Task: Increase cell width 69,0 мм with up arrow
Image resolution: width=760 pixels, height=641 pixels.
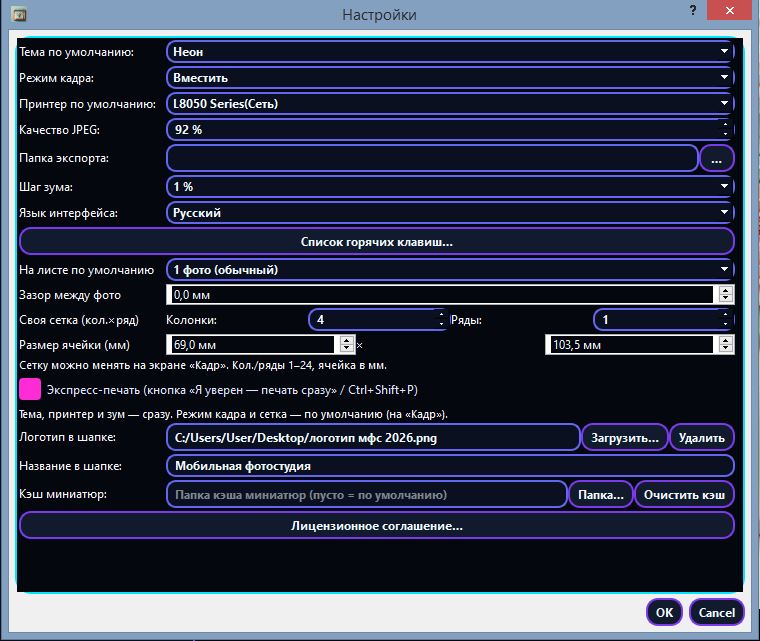Action: click(x=346, y=340)
